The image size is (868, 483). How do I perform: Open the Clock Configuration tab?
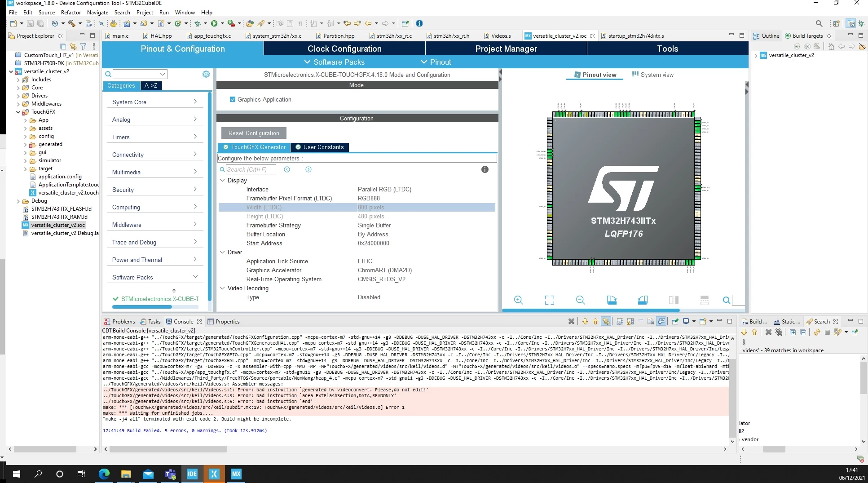(344, 49)
